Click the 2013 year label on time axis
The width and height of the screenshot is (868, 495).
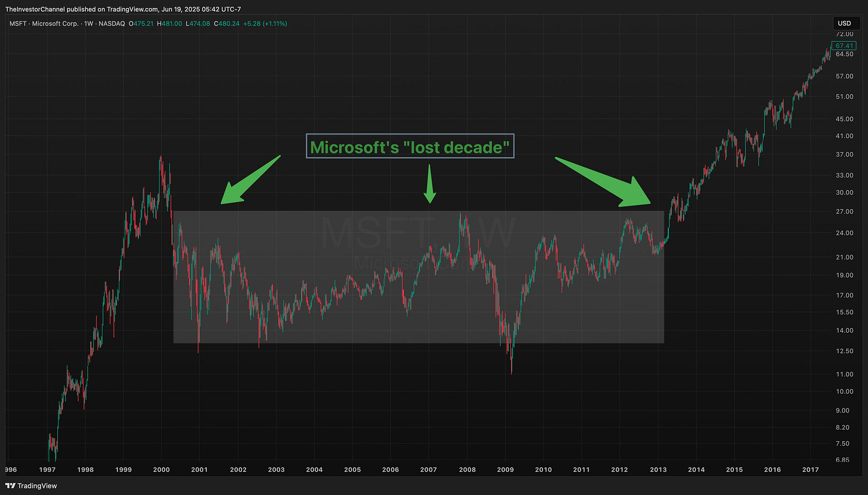658,469
